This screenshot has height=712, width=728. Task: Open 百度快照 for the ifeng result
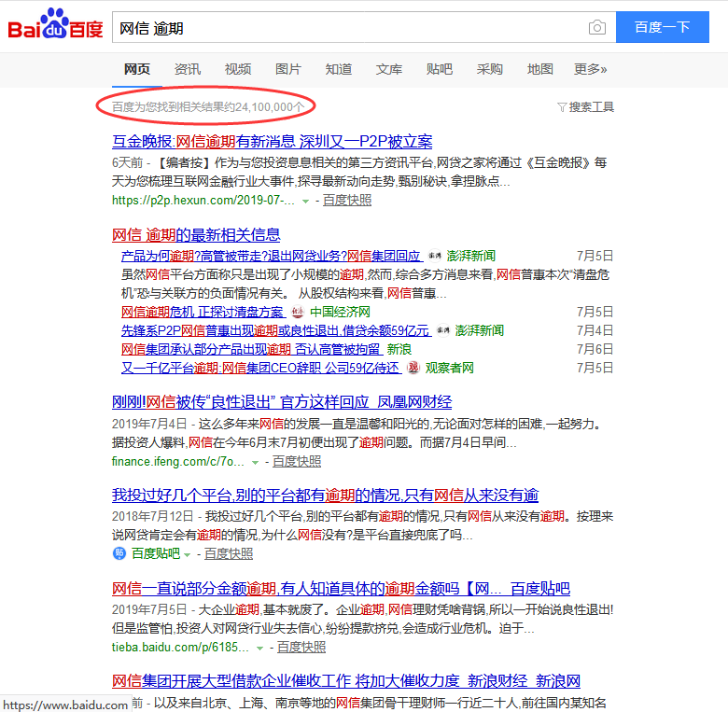pyautogui.click(x=296, y=461)
